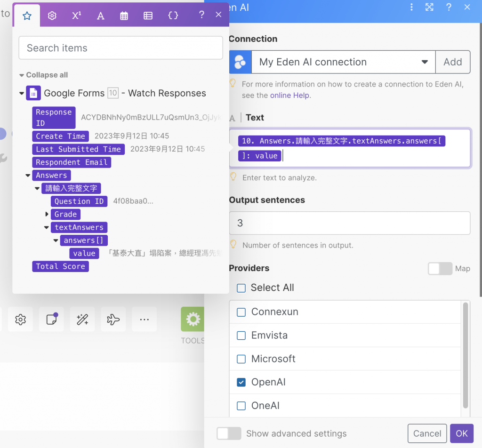
Task: Close the mapping items panel
Action: tap(218, 15)
